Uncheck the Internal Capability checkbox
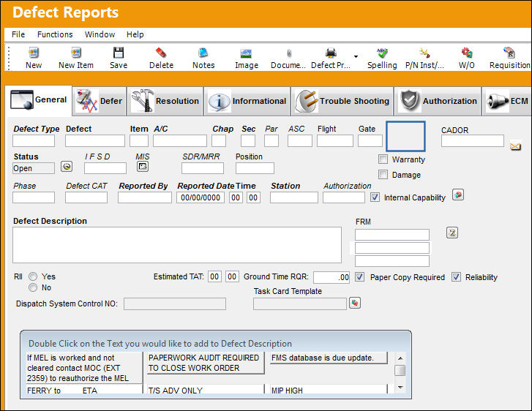The height and width of the screenshot is (411, 532). click(375, 197)
